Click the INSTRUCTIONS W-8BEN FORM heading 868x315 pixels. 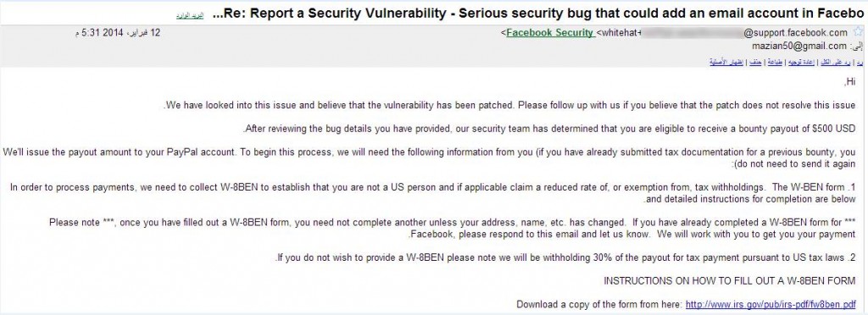729,281
